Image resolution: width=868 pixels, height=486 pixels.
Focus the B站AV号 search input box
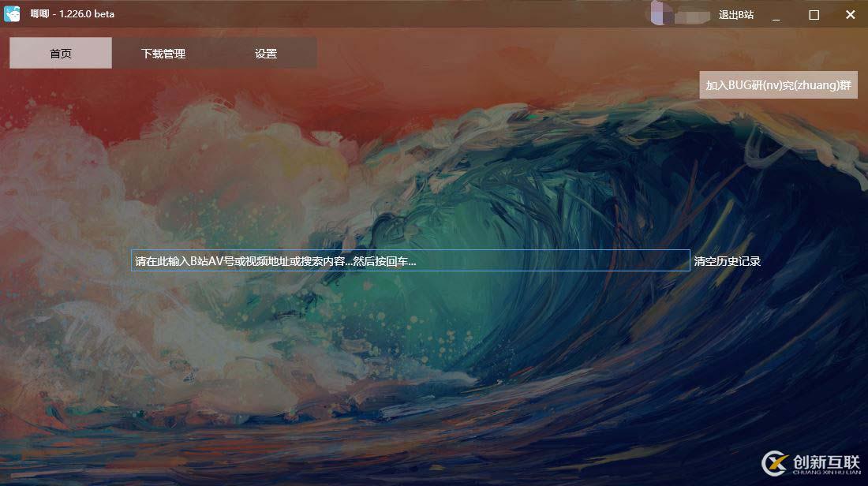410,261
